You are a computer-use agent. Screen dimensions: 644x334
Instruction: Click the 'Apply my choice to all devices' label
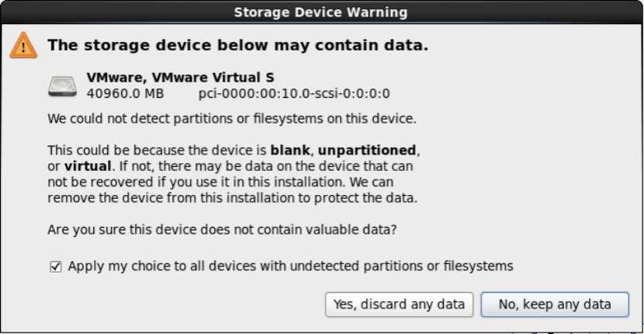pos(290,266)
